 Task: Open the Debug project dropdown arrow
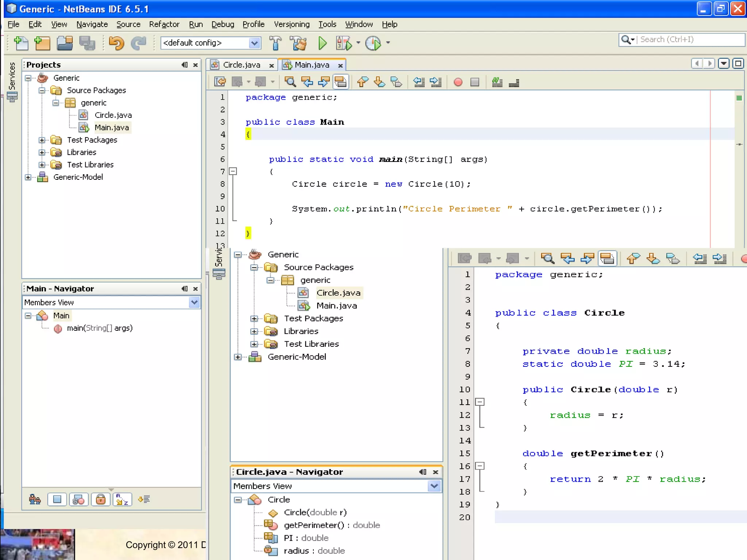click(x=358, y=43)
